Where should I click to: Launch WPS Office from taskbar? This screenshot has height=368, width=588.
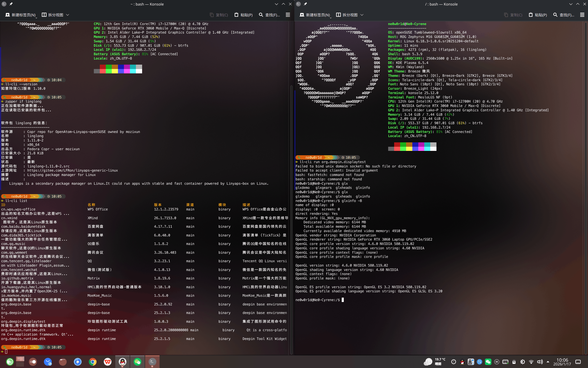(108, 362)
